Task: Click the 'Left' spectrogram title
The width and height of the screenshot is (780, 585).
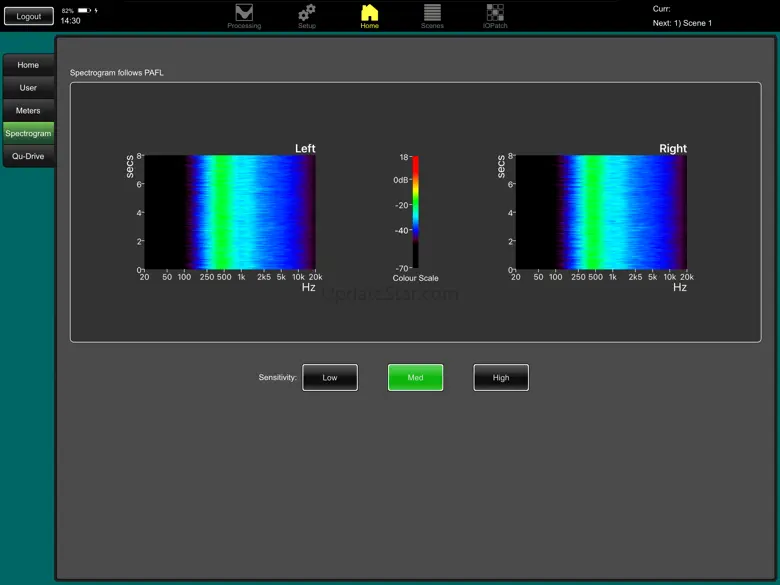Action: coord(305,148)
